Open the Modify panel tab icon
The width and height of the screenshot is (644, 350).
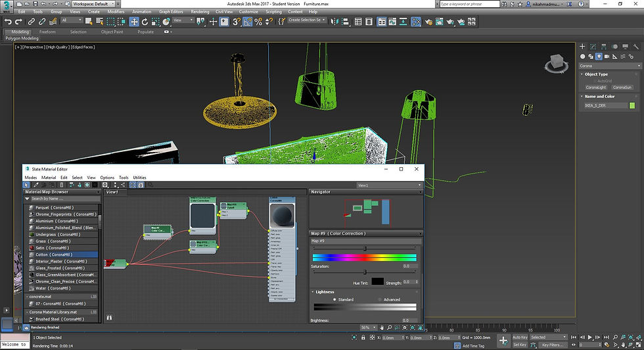pyautogui.click(x=593, y=47)
